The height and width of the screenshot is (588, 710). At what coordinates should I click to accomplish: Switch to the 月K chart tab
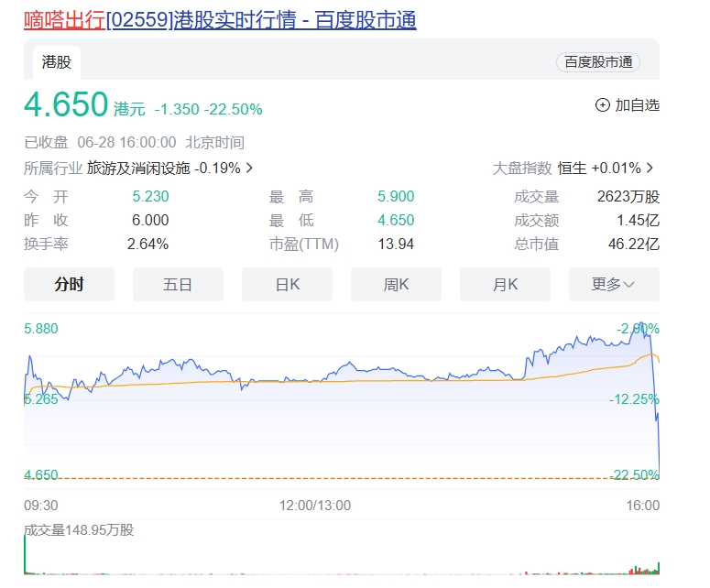coord(506,284)
